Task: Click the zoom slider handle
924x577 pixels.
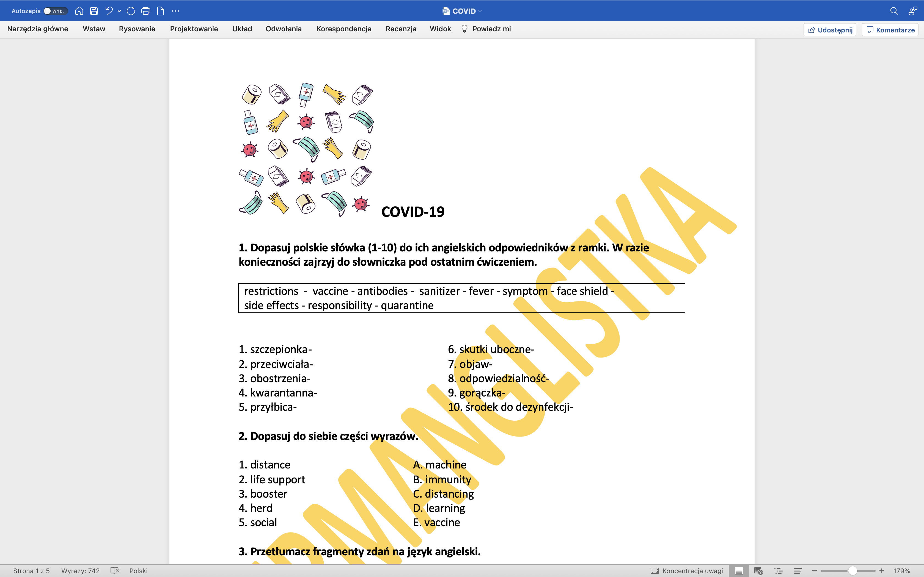Action: pyautogui.click(x=852, y=570)
